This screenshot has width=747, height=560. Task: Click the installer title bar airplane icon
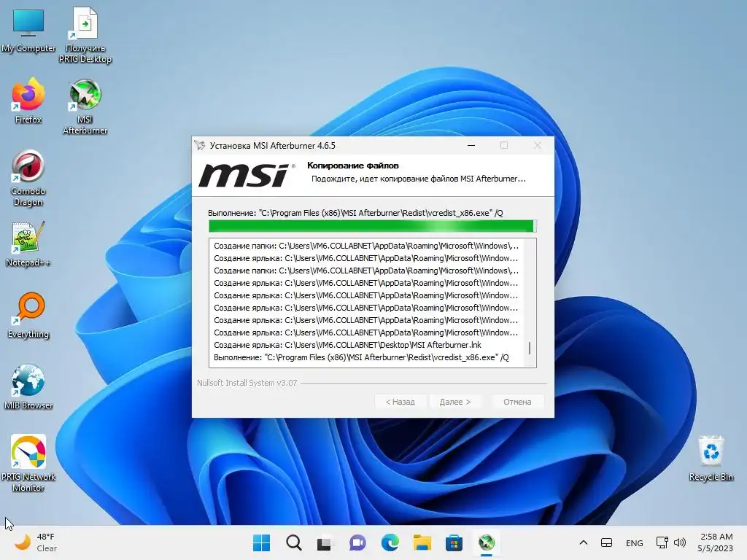(x=200, y=146)
